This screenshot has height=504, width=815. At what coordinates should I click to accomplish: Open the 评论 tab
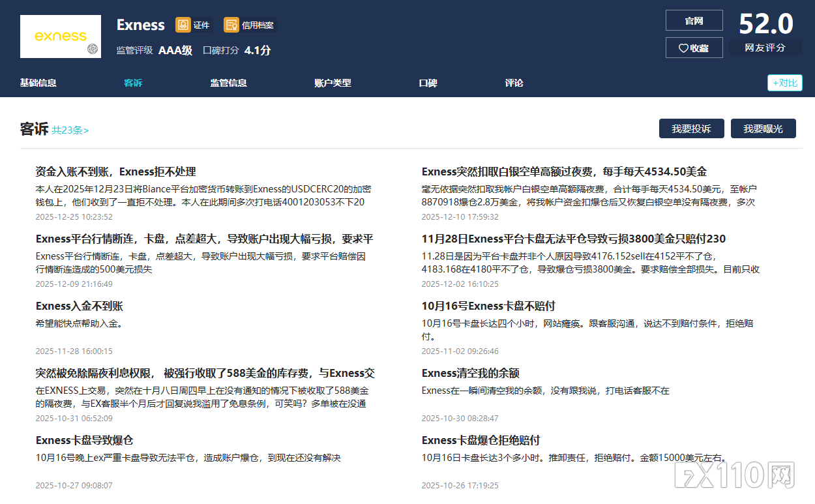click(x=514, y=83)
